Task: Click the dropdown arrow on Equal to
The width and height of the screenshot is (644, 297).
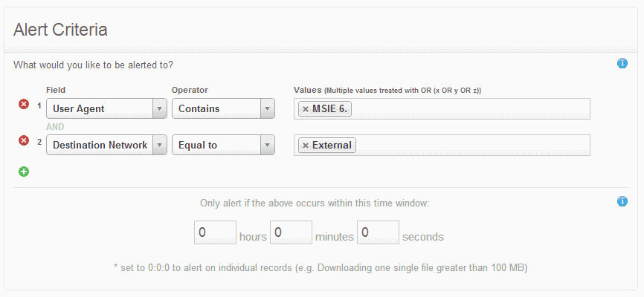Action: [x=267, y=145]
